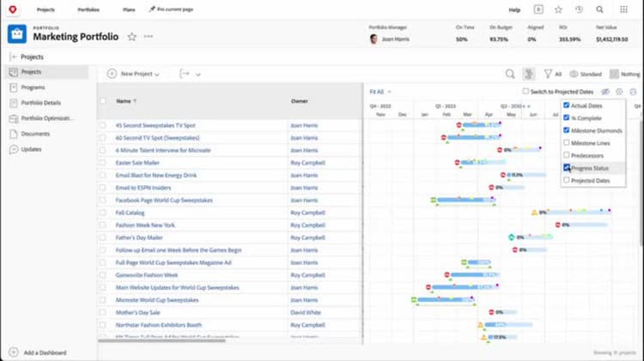644x361 pixels.
Task: Click the Gantt print icon
Action: 633,92
